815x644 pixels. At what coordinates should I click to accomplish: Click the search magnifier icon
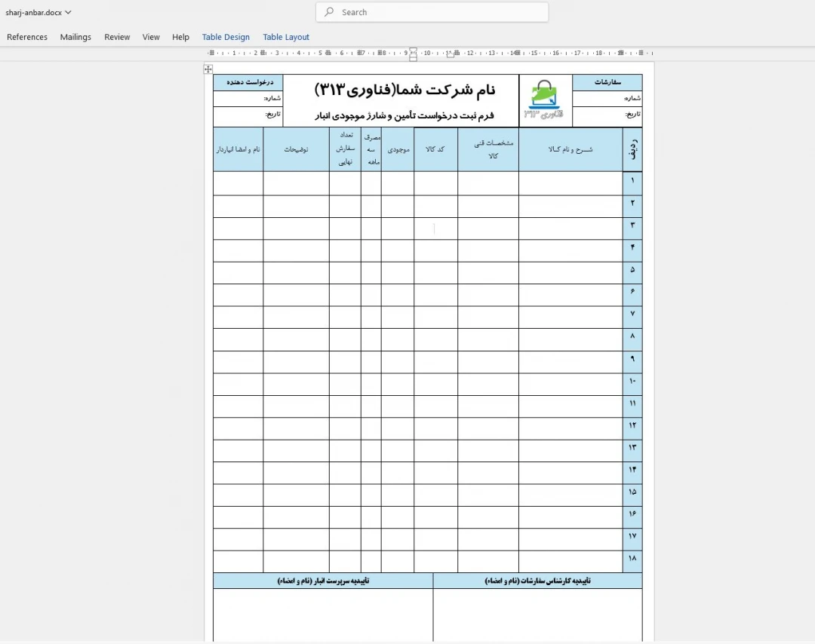coord(330,12)
